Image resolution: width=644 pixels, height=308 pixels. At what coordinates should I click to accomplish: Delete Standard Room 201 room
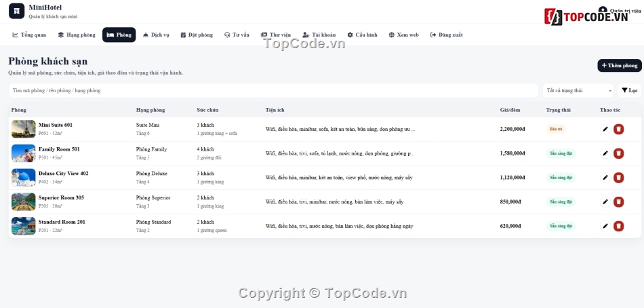618,226
